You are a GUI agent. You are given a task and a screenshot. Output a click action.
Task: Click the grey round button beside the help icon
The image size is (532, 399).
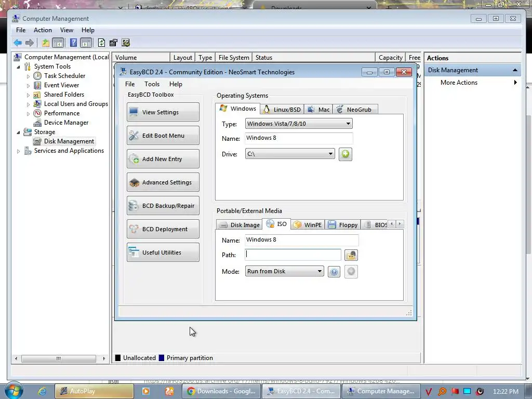click(x=351, y=271)
